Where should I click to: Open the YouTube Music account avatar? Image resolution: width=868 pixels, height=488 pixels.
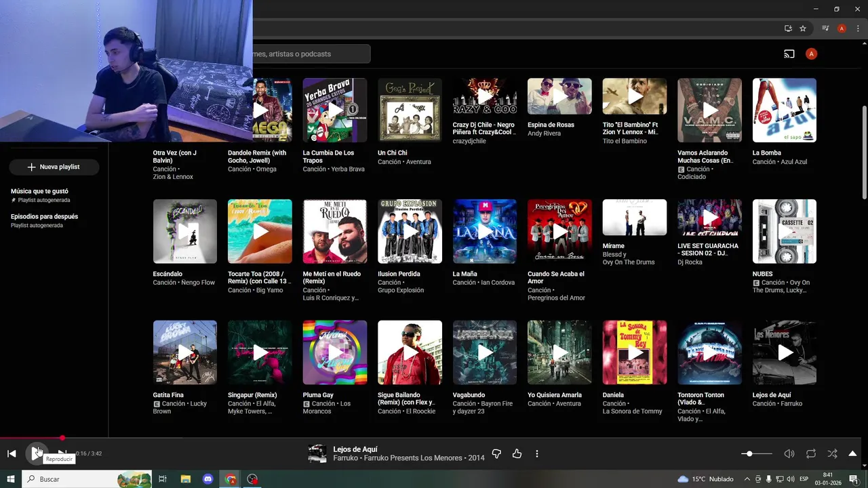coord(811,54)
